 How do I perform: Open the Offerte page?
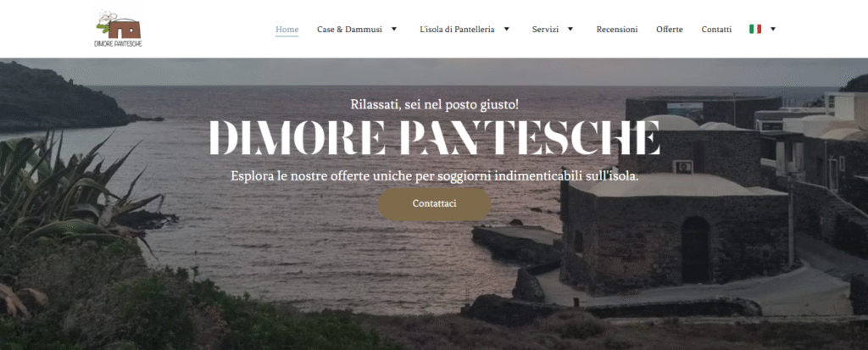coord(670,30)
